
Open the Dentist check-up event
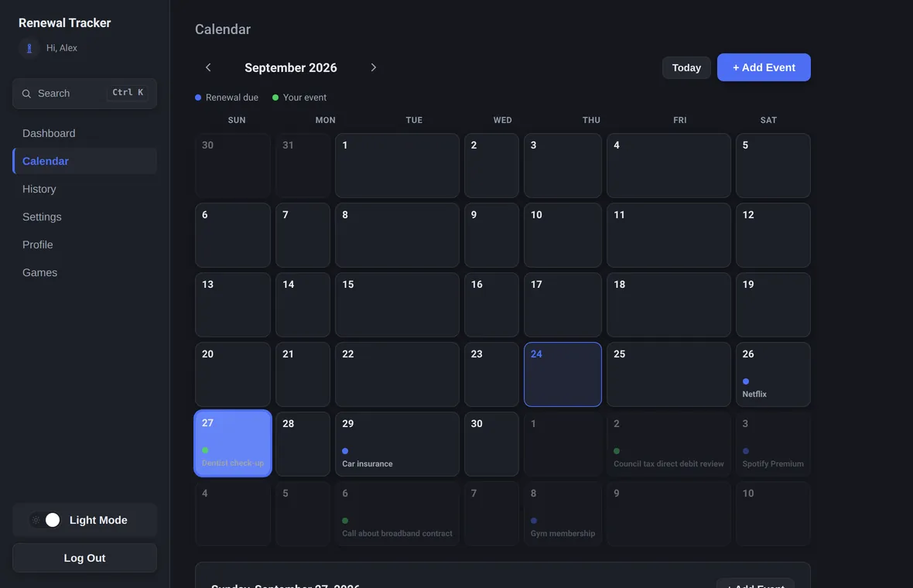pos(233,463)
